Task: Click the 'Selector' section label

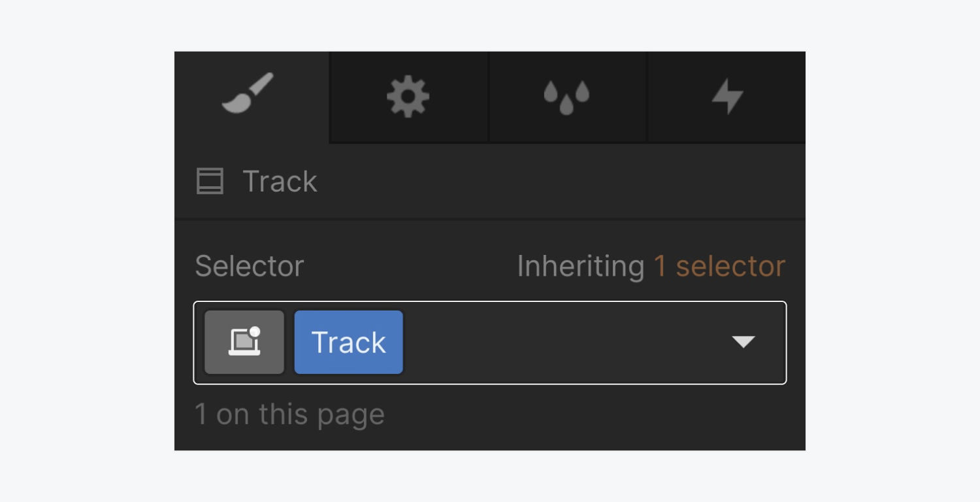Action: (x=250, y=266)
